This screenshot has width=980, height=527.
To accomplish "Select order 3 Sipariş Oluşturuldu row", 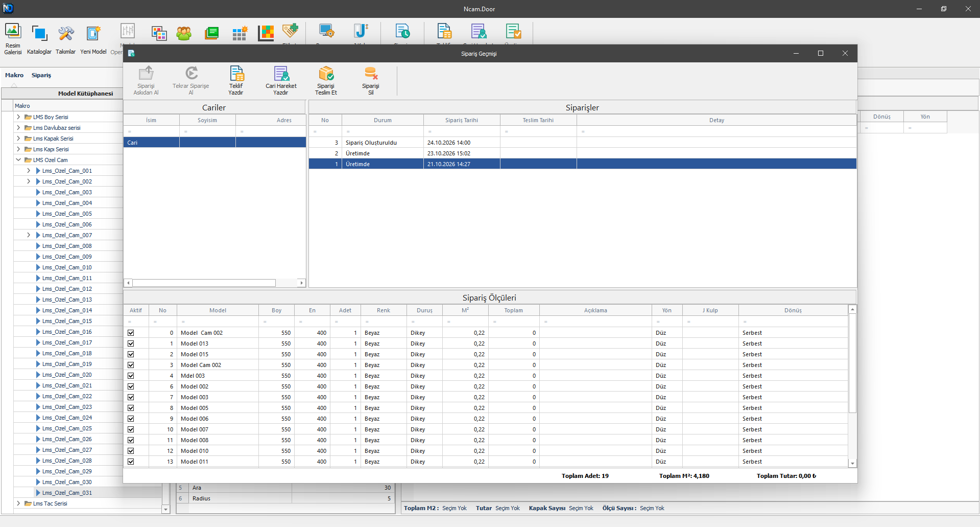I will [582, 143].
